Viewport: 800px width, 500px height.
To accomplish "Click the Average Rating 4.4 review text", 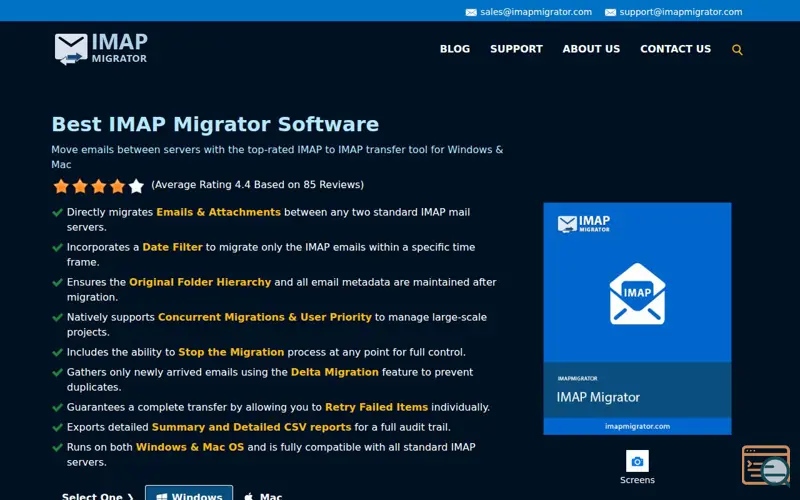I will [258, 185].
